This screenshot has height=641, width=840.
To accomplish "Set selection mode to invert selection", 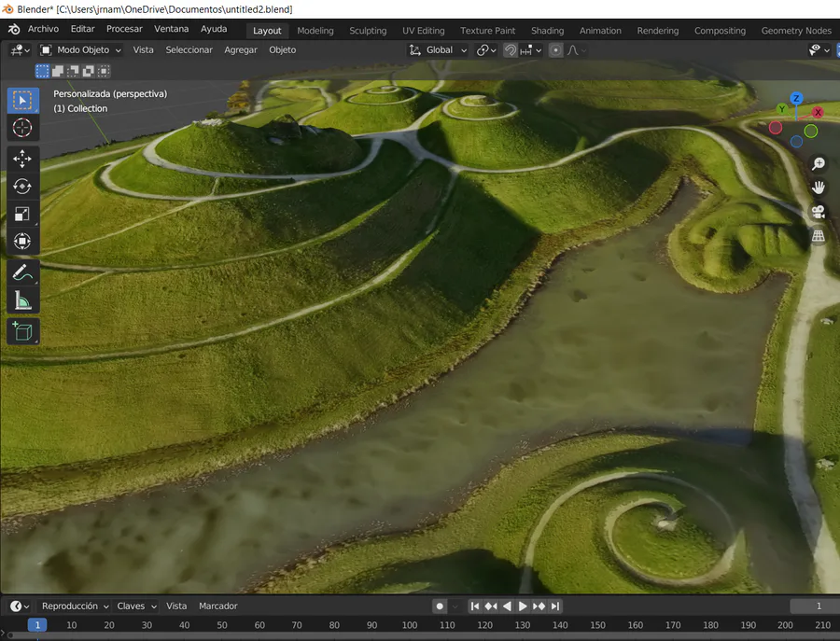I will click(x=89, y=71).
